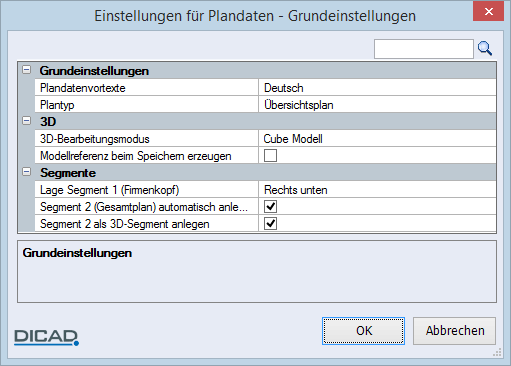This screenshot has width=511, height=366.
Task: Select the Plandatenvortexte property row
Action: click(265, 88)
